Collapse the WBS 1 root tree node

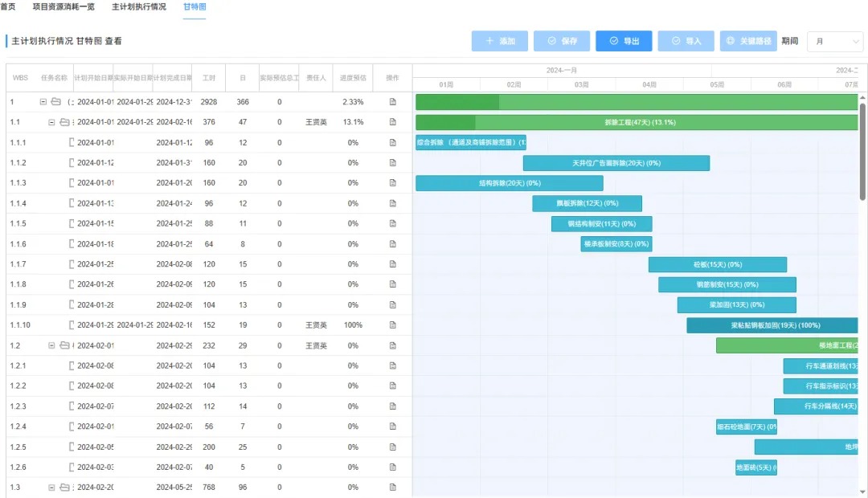click(43, 102)
